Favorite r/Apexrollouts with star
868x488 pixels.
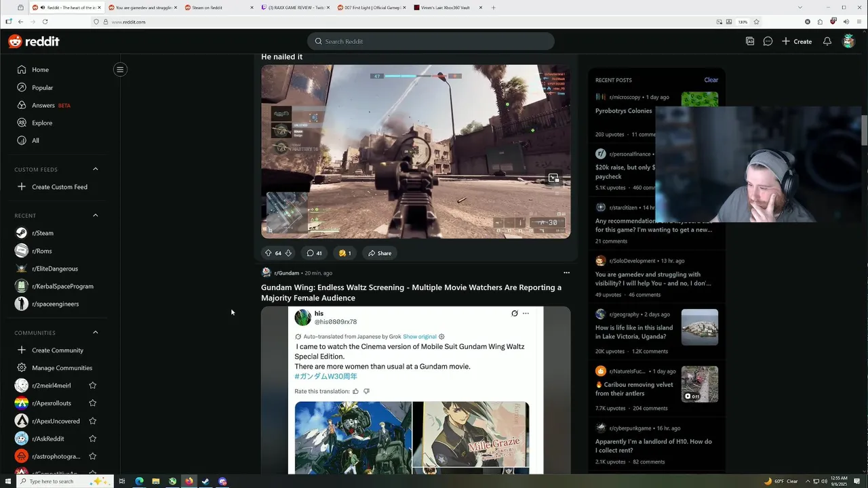pos(93,403)
